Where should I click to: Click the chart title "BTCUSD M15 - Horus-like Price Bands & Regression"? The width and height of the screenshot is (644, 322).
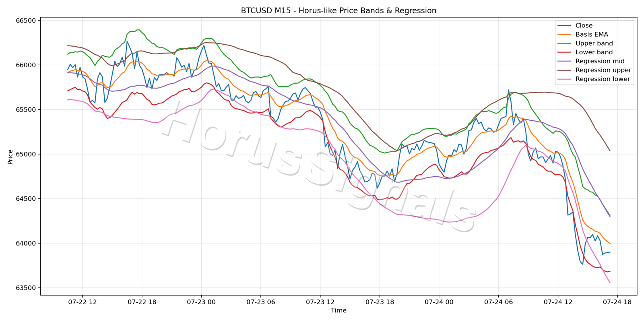[x=339, y=11]
